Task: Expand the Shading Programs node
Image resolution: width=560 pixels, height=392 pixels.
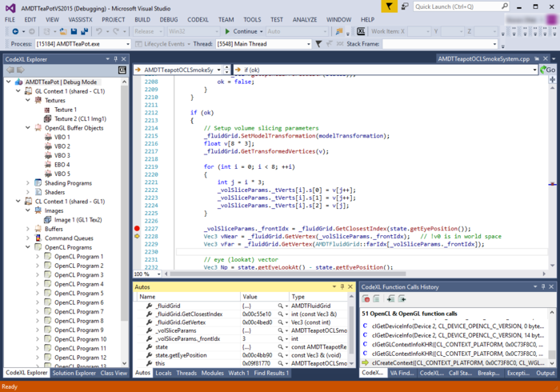Action: [28, 182]
